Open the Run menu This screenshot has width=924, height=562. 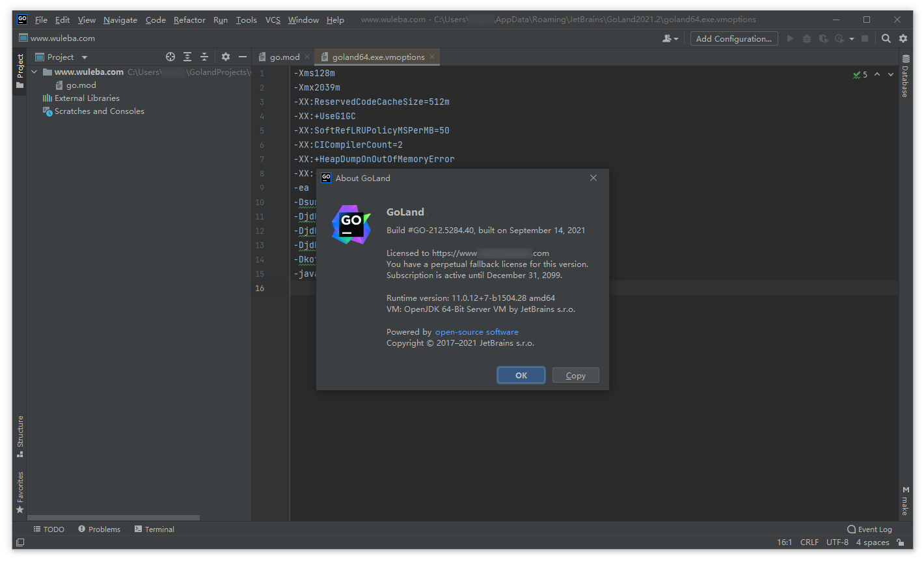221,20
